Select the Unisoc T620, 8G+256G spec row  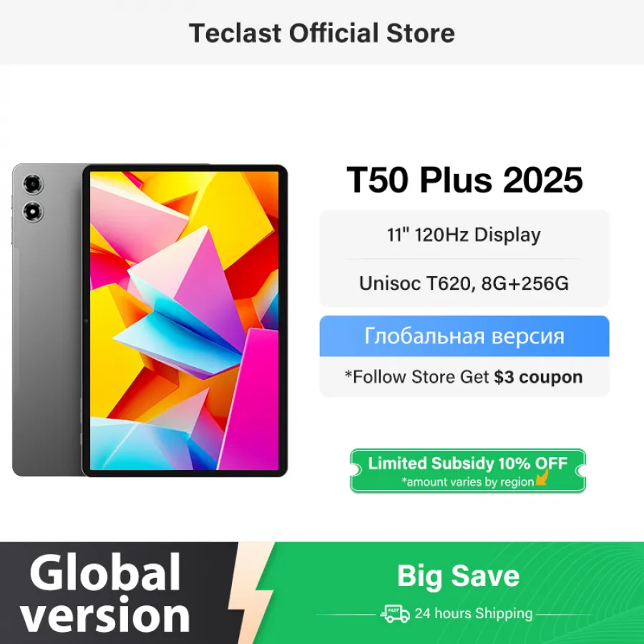pos(464,283)
